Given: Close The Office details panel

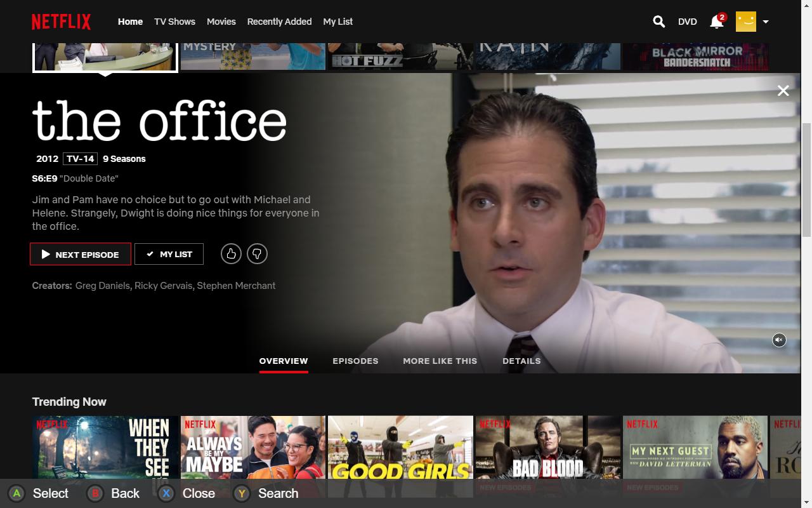Looking at the screenshot, I should tap(783, 91).
